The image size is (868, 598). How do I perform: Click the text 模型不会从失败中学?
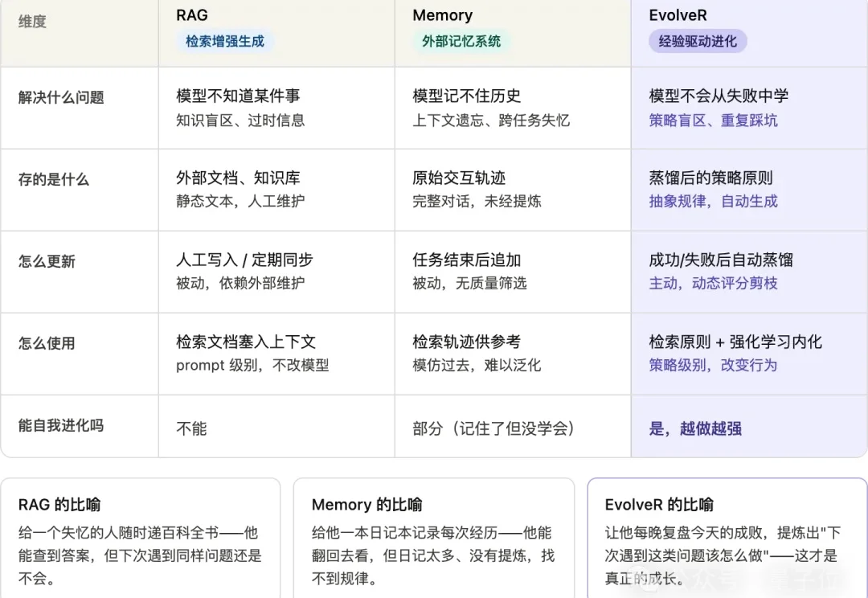point(719,96)
